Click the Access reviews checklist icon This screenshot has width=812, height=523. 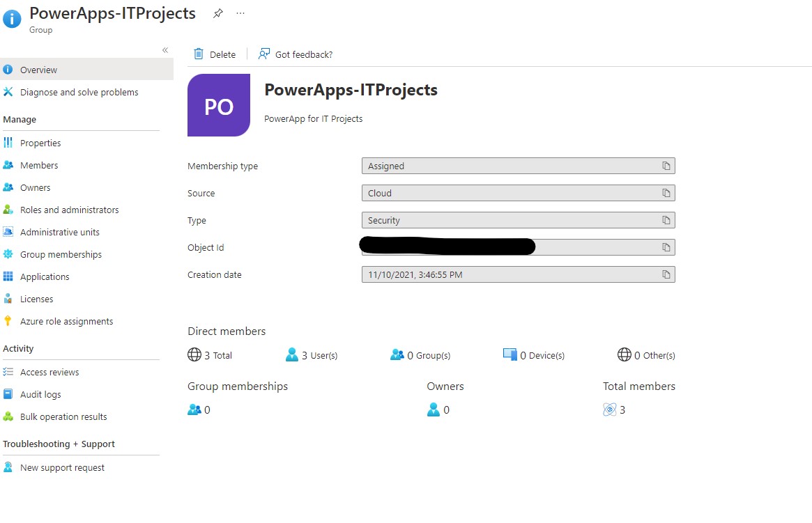[8, 372]
